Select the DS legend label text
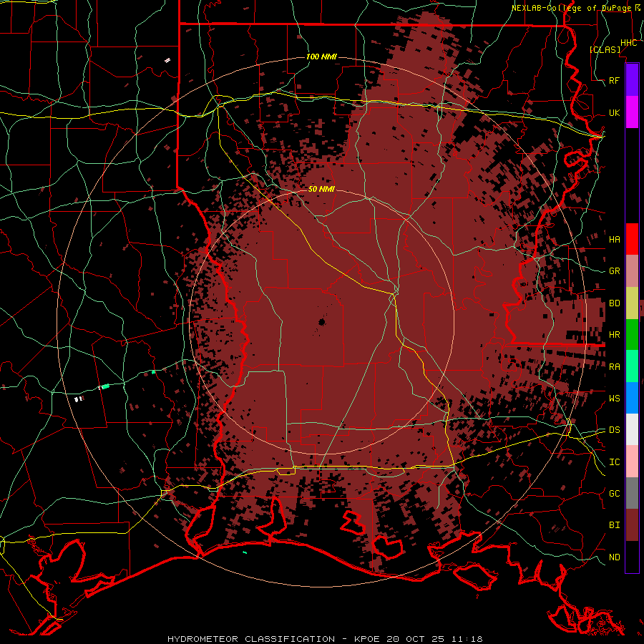Image resolution: width=644 pixels, height=644 pixels. point(615,430)
